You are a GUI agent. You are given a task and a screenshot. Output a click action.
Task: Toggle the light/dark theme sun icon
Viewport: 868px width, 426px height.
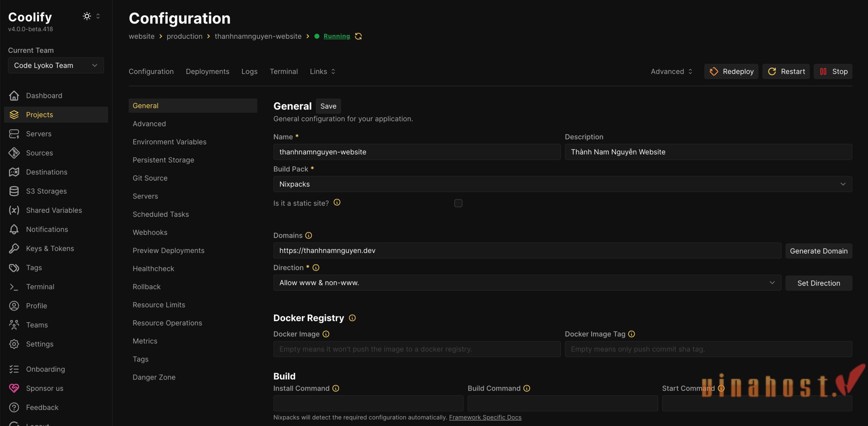(x=87, y=16)
